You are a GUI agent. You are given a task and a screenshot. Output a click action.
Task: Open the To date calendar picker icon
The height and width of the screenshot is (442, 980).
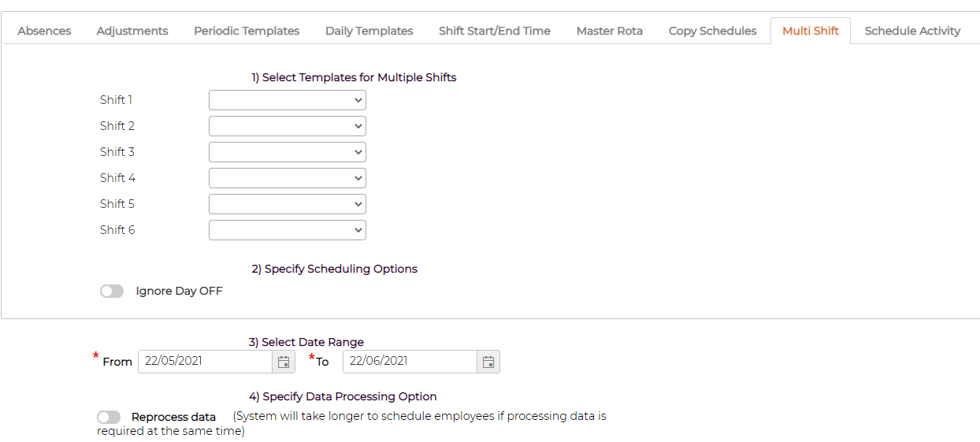click(488, 362)
